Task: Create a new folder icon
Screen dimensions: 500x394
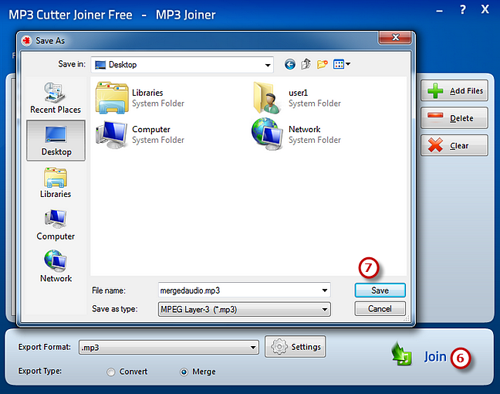Action: point(322,64)
